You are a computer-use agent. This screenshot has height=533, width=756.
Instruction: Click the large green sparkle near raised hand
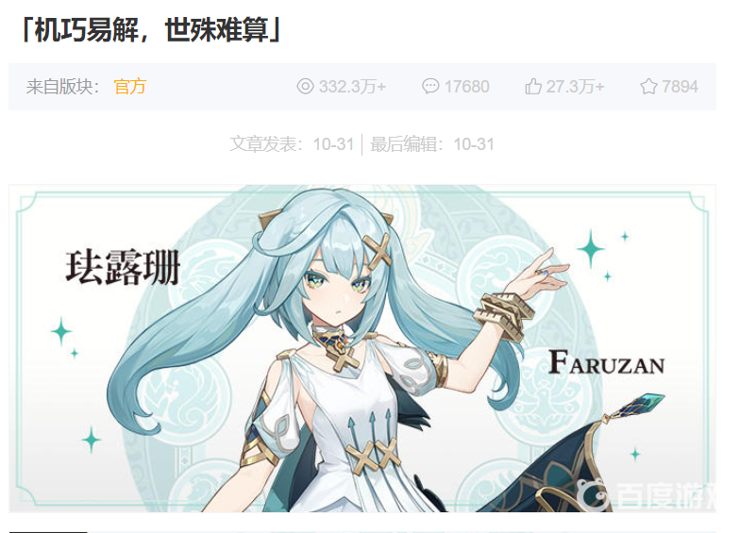[x=590, y=249]
